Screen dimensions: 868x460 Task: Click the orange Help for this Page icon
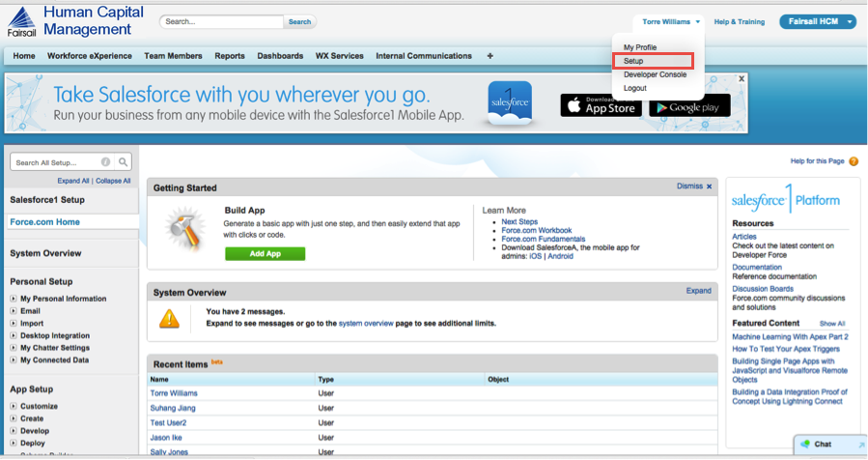(x=854, y=161)
